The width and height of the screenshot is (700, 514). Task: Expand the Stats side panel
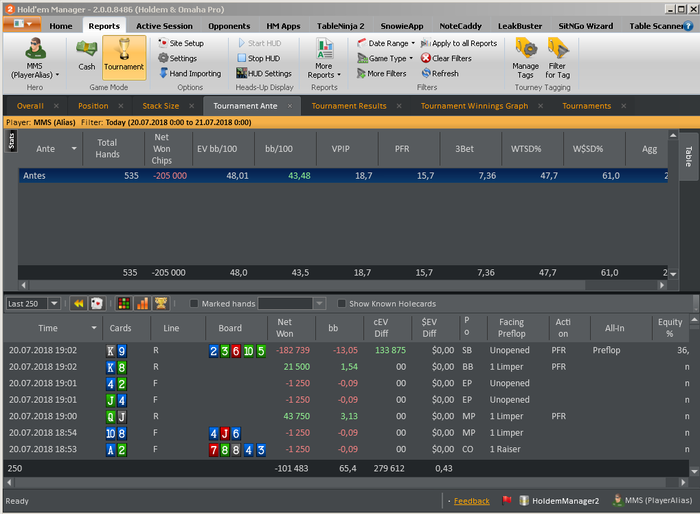coord(11,142)
